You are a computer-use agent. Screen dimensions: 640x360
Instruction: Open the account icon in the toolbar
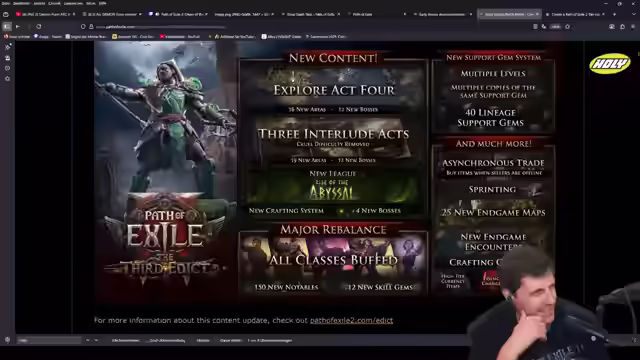612,27
